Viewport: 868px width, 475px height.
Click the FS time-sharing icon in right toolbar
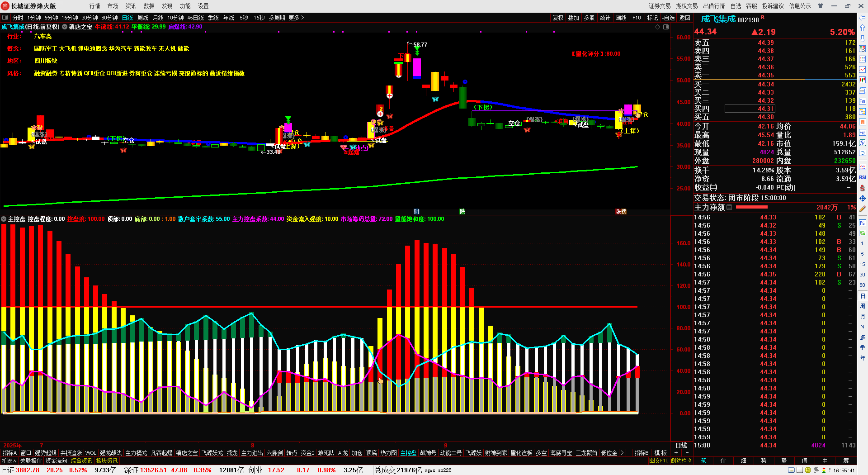click(x=863, y=223)
